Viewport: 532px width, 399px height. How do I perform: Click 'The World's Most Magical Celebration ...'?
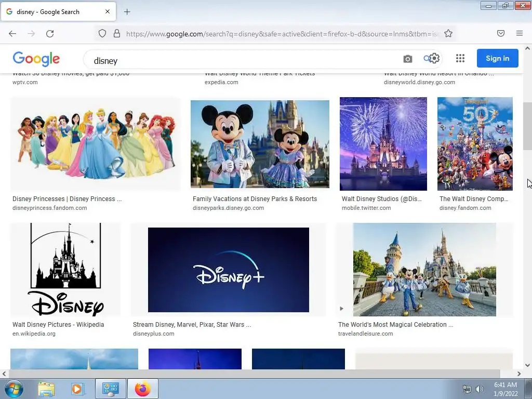click(395, 324)
